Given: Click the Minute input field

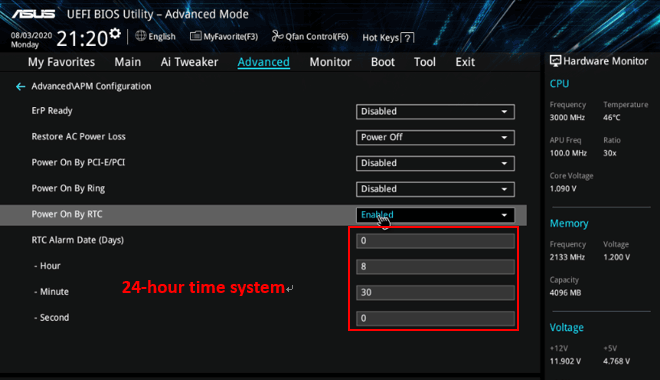Looking at the screenshot, I should pos(435,292).
